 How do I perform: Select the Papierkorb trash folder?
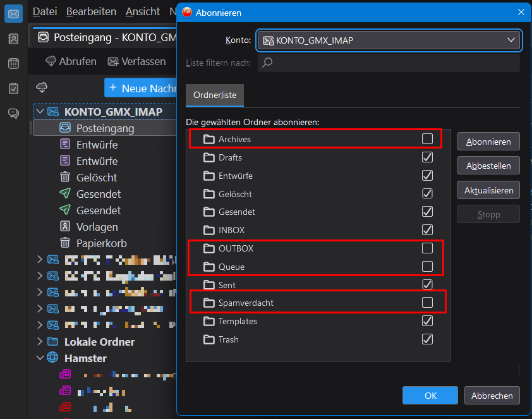point(101,243)
